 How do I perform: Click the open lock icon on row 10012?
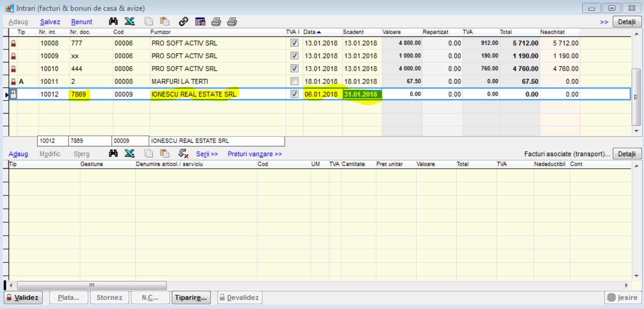13,94
